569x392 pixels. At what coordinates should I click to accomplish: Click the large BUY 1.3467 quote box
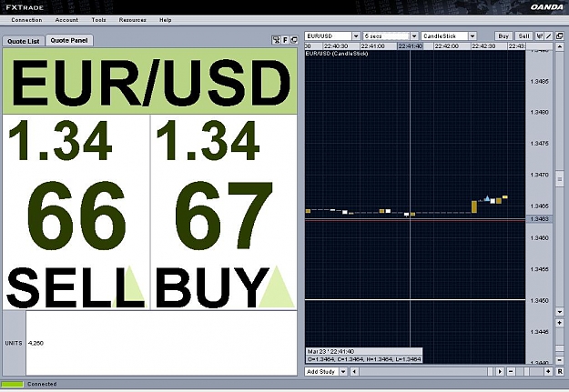(x=224, y=212)
